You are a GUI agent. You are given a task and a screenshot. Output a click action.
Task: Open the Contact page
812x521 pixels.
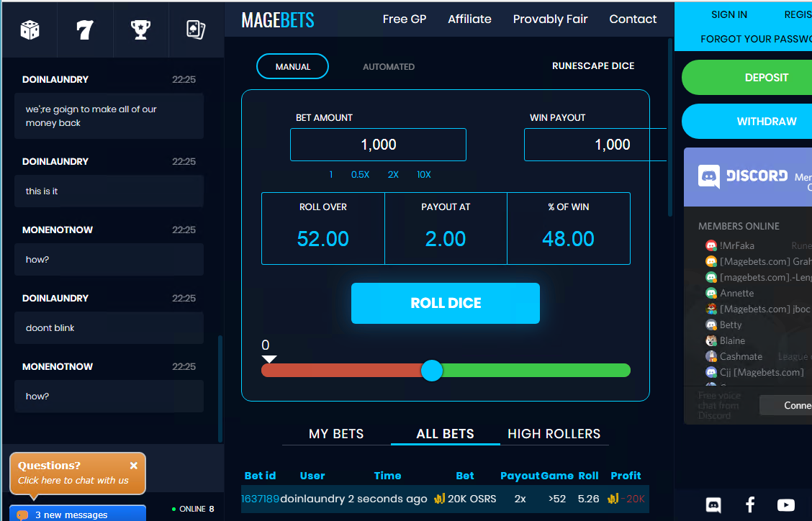click(x=633, y=19)
